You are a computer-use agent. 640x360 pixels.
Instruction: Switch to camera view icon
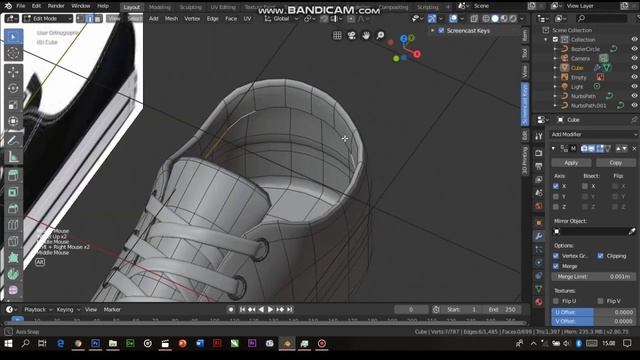351,36
